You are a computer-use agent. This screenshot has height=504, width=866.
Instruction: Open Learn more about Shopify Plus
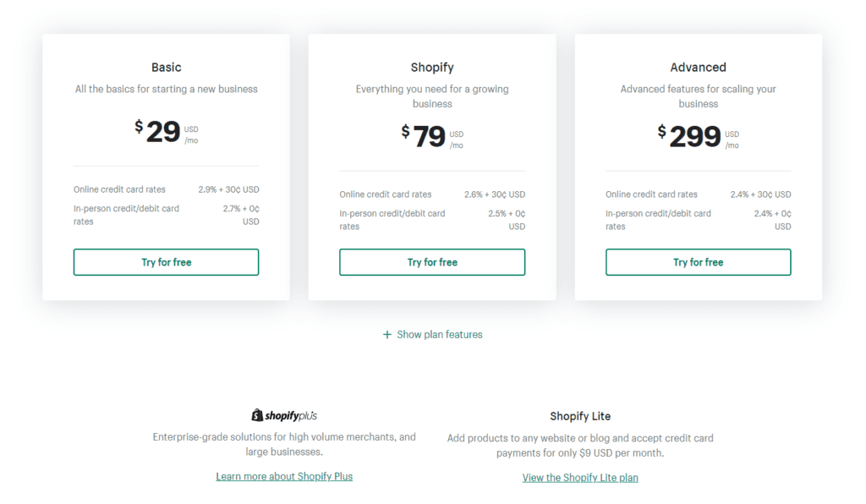[x=284, y=476]
